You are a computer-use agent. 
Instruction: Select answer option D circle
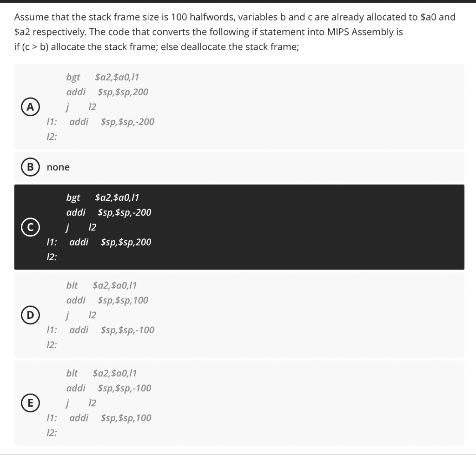click(x=29, y=315)
